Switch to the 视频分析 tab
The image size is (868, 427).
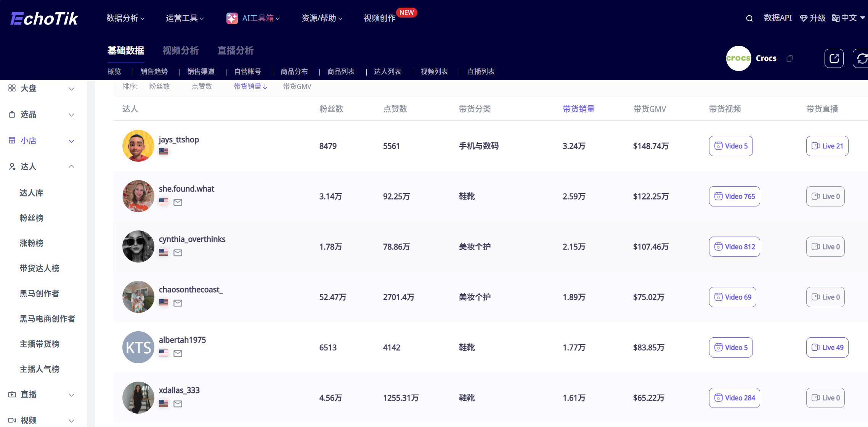point(180,50)
